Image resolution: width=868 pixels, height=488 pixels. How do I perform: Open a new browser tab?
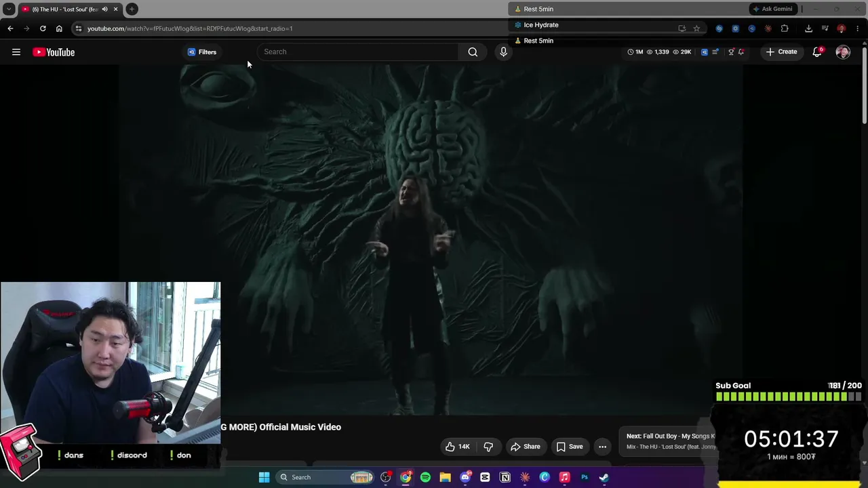click(x=132, y=9)
